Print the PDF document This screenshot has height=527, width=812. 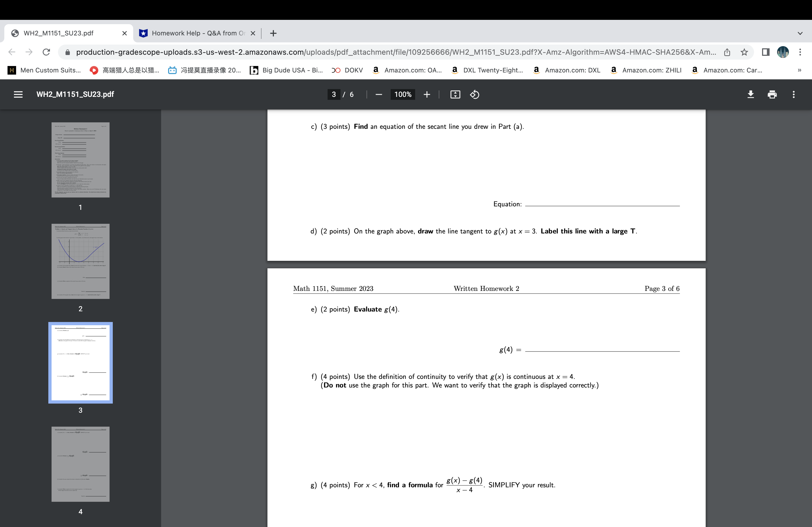pyautogui.click(x=772, y=94)
